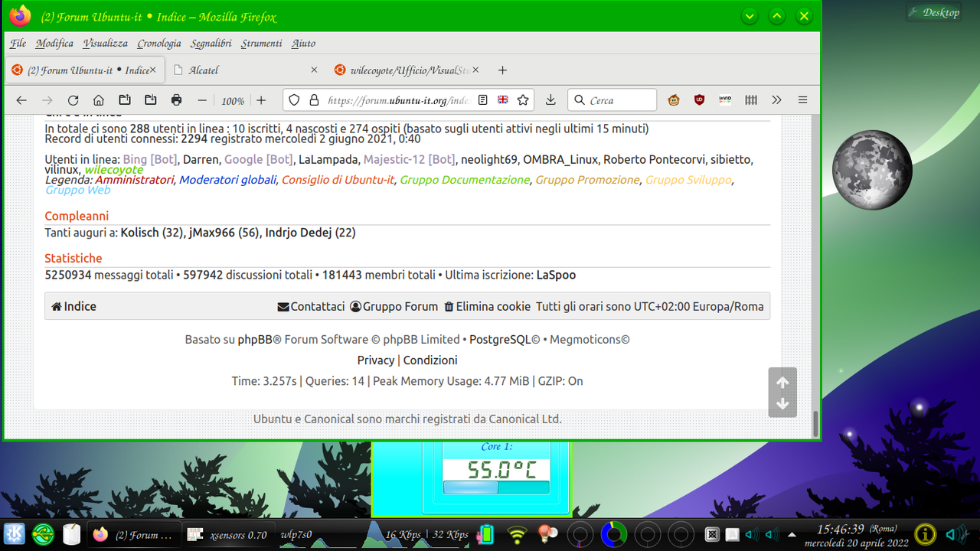This screenshot has width=980, height=551.
Task: Open the Amministratori group legend link
Action: coord(135,180)
